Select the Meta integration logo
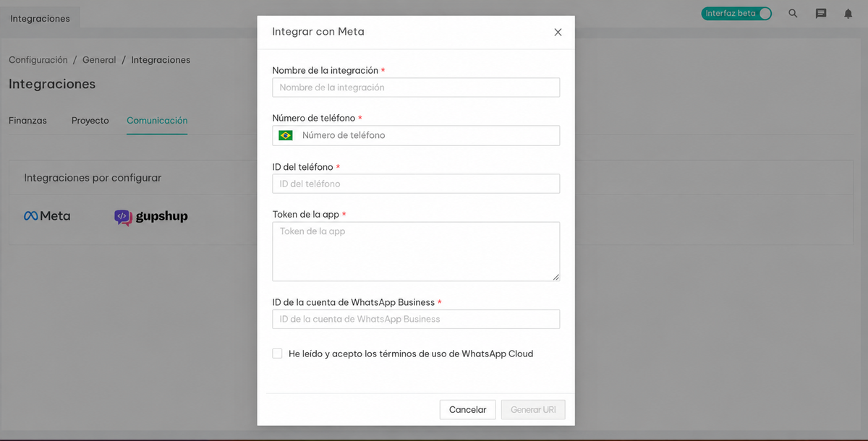 47,216
